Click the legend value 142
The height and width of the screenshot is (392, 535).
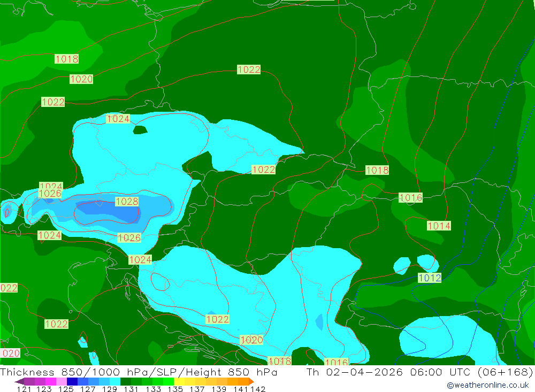tap(258, 389)
